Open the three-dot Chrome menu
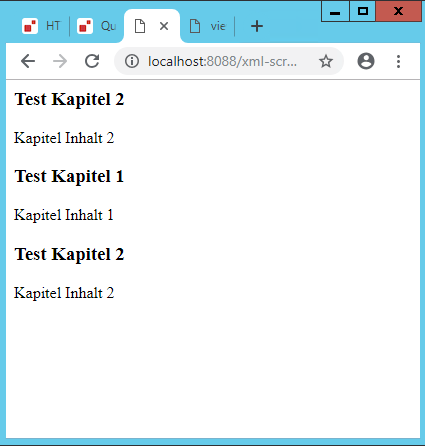 tap(398, 61)
